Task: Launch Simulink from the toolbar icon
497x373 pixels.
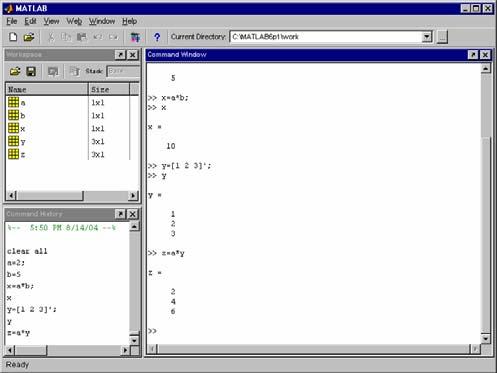Action: click(135, 37)
